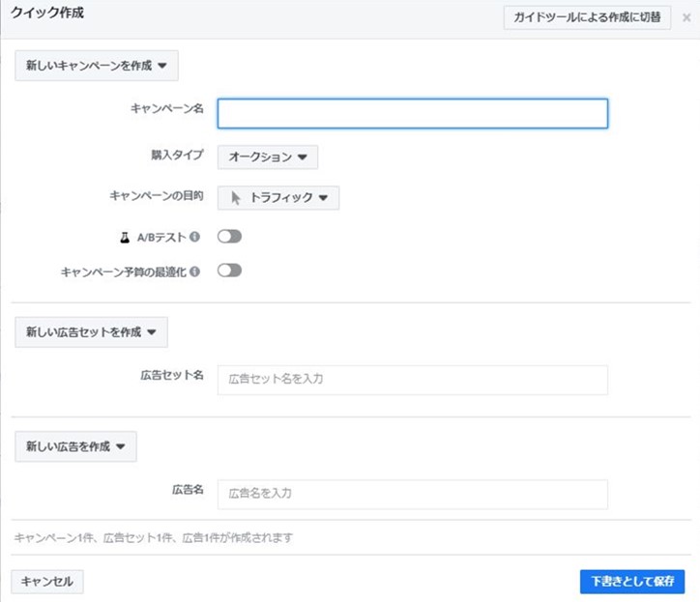Viewport: 700px width, 602px height.
Task: Click the キャンセル button
Action: click(x=46, y=582)
